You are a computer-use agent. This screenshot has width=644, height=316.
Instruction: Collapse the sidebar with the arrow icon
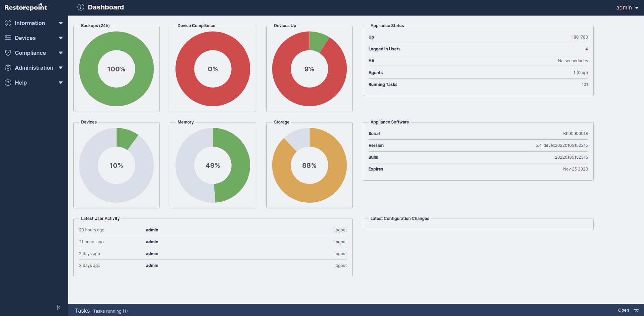[58, 308]
